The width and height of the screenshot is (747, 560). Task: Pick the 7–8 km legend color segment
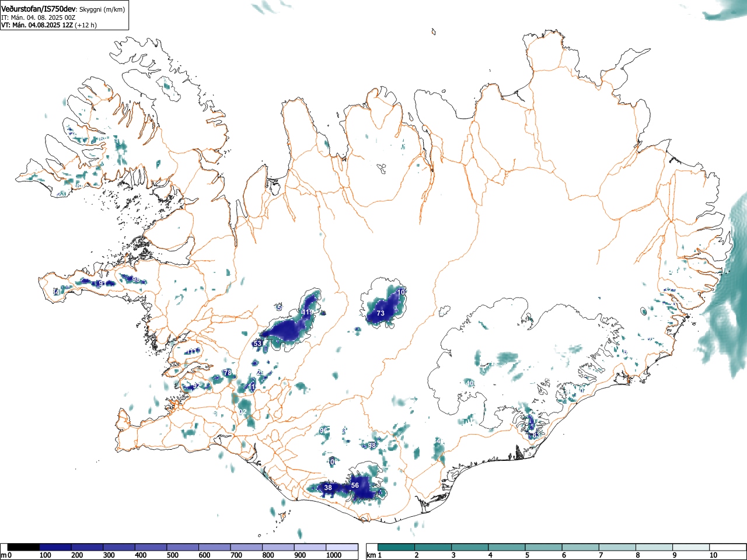(x=617, y=547)
